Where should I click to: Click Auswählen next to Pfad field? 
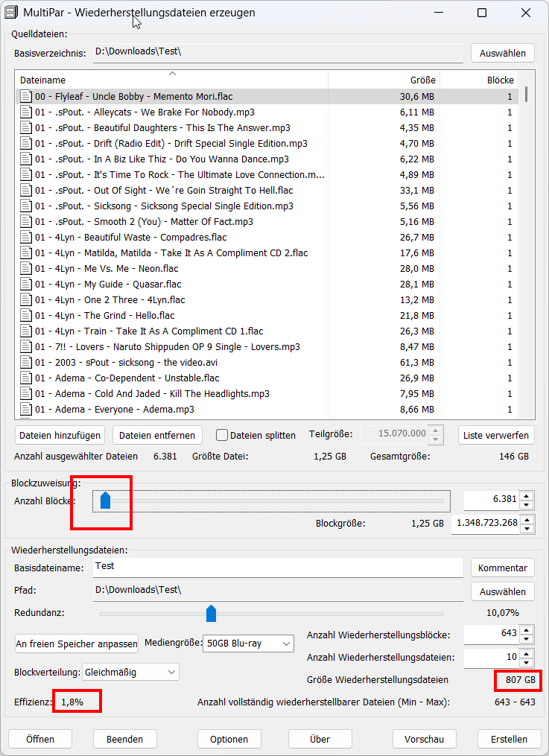pyautogui.click(x=502, y=591)
